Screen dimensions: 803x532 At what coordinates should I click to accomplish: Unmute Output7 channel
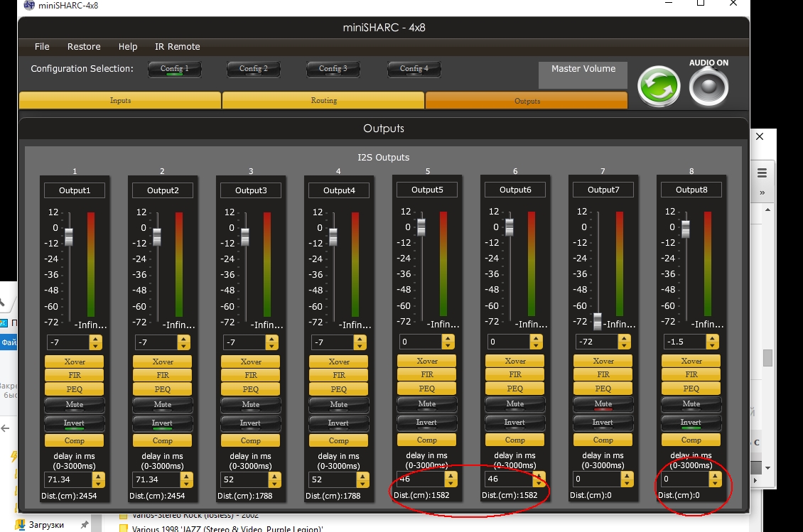pyautogui.click(x=603, y=404)
